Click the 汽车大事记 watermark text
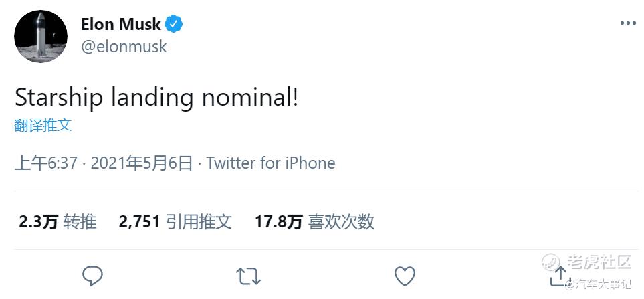The width and height of the screenshot is (644, 299). pyautogui.click(x=603, y=285)
